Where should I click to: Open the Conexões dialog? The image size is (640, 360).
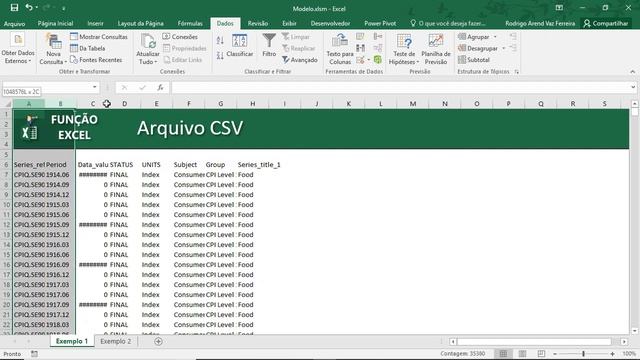tap(180, 37)
